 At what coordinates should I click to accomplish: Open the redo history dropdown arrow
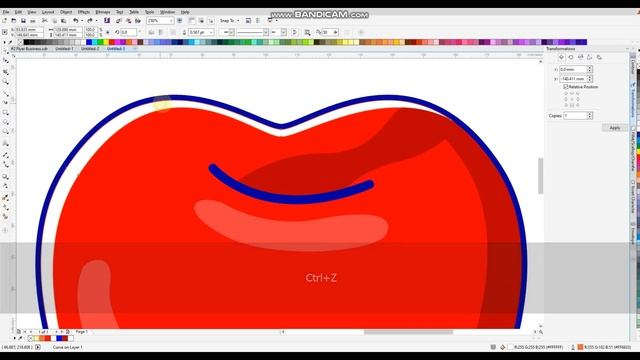(96, 20)
